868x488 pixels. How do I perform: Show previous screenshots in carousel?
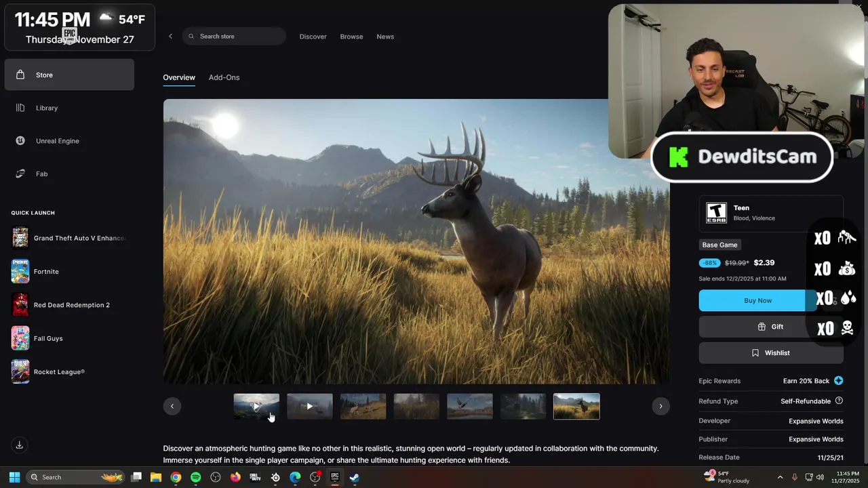172,406
